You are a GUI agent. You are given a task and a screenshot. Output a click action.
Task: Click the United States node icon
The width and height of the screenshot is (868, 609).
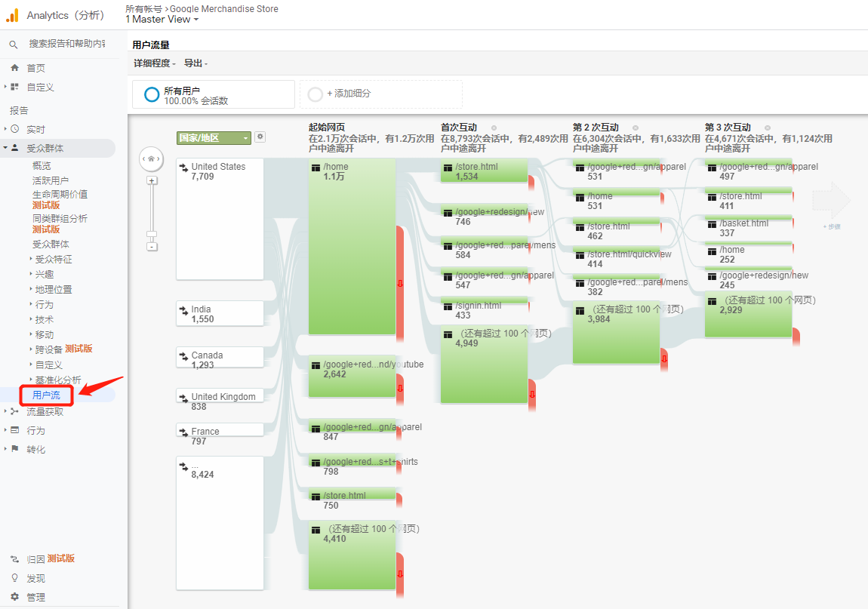point(183,168)
